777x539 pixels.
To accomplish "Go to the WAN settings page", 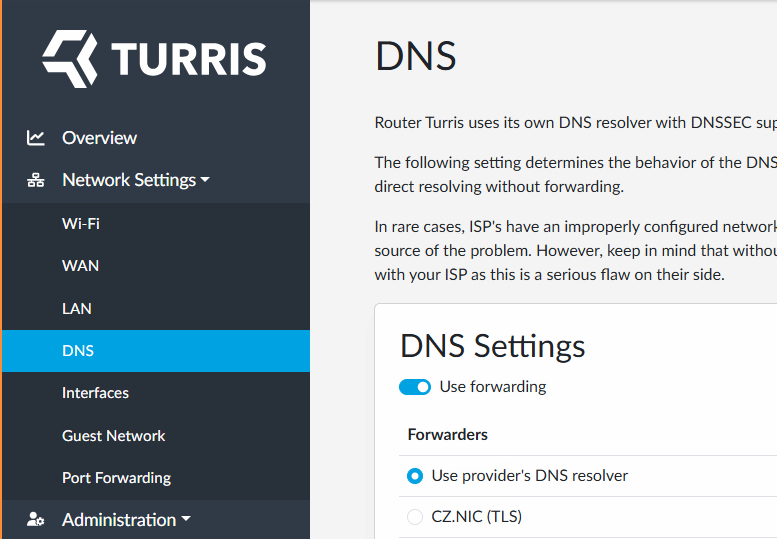I will click(156, 266).
